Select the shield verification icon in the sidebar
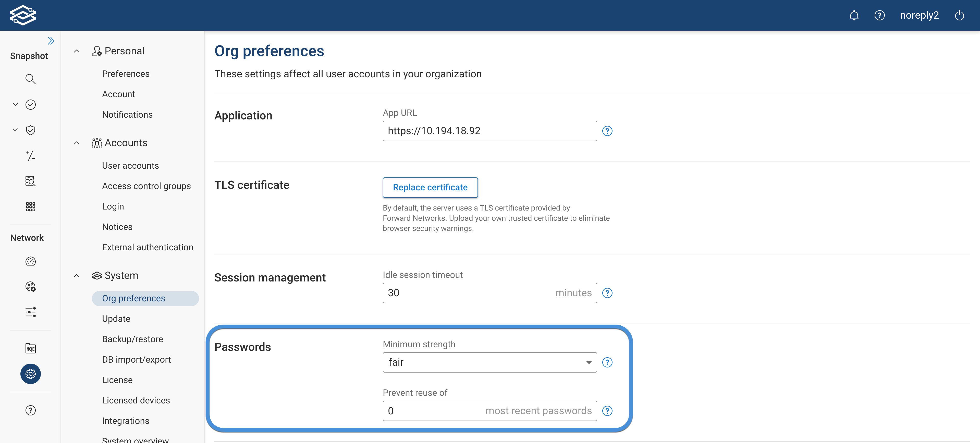 30,130
